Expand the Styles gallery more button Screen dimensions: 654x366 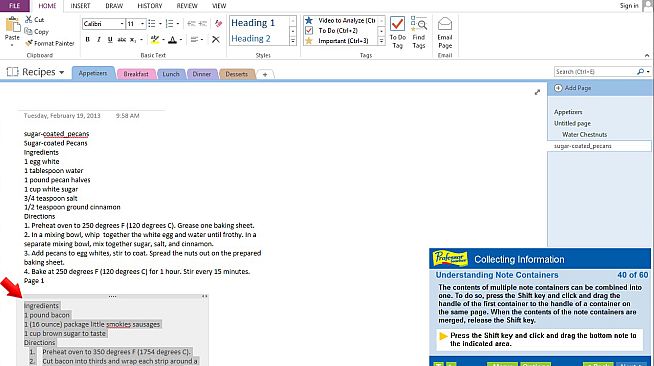[293, 41]
